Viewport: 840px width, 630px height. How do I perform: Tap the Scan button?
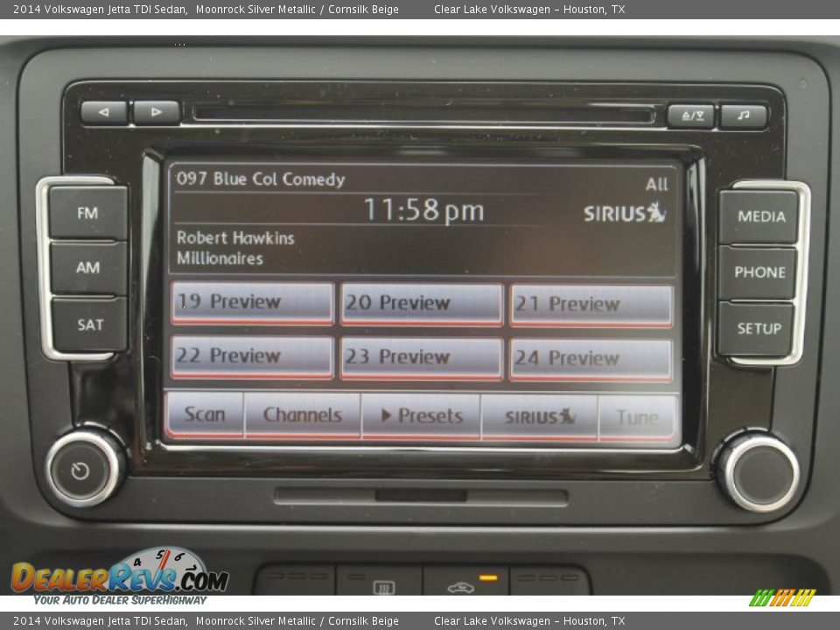205,415
